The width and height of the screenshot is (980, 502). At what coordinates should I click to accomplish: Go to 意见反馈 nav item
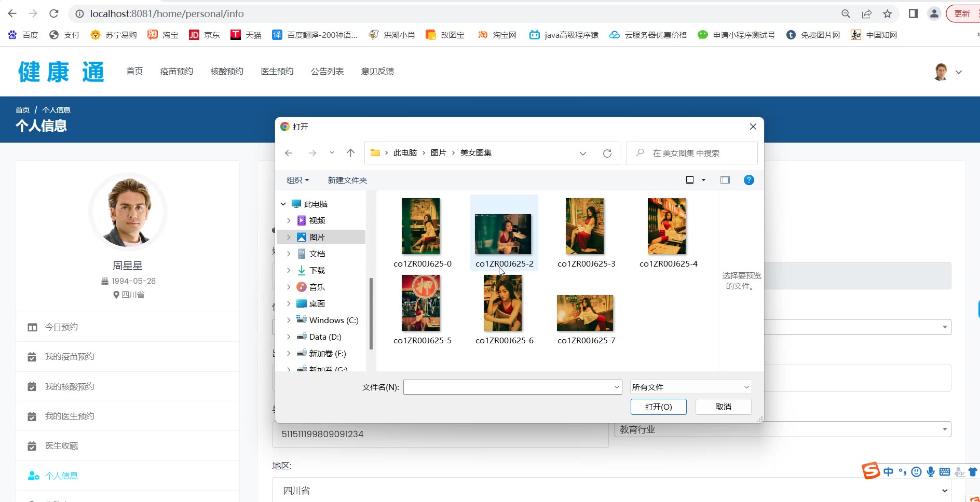(378, 71)
